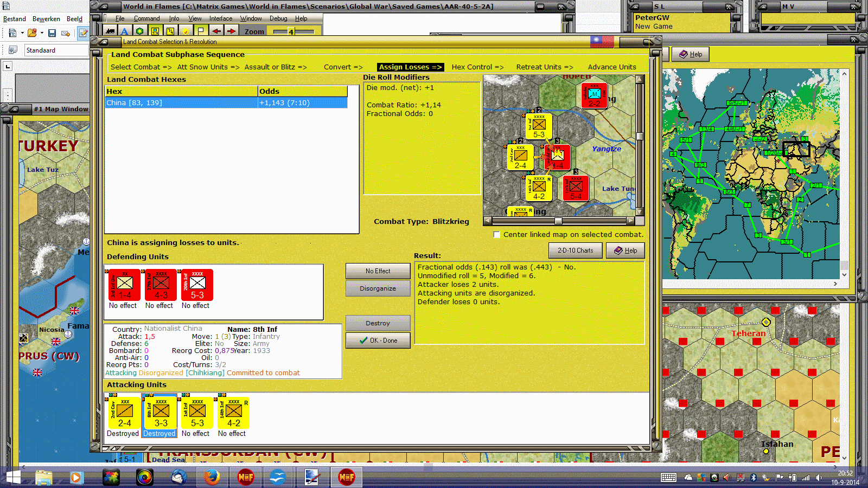Open the Standaard style combo box
The height and width of the screenshot is (488, 868).
56,50
